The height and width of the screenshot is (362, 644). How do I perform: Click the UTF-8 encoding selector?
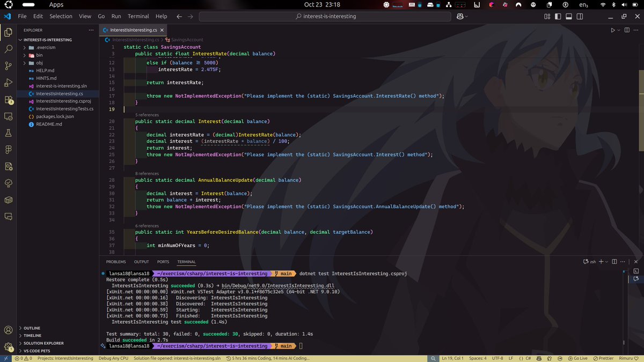pos(497,358)
